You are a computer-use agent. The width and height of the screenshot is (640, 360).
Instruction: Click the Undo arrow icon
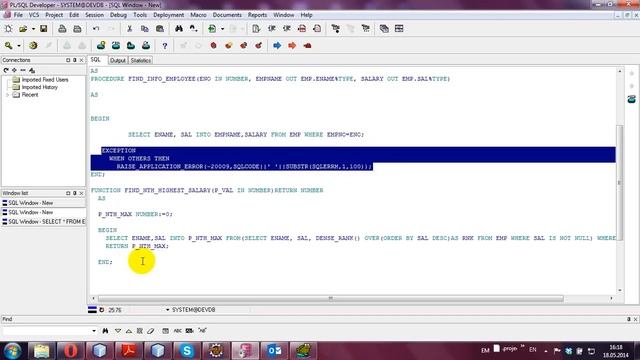[96, 29]
